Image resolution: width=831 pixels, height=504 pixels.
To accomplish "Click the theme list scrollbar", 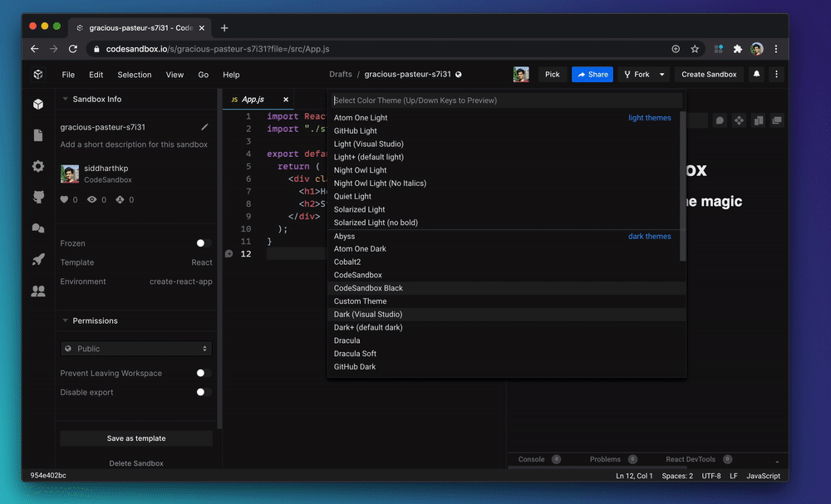I will (682, 186).
